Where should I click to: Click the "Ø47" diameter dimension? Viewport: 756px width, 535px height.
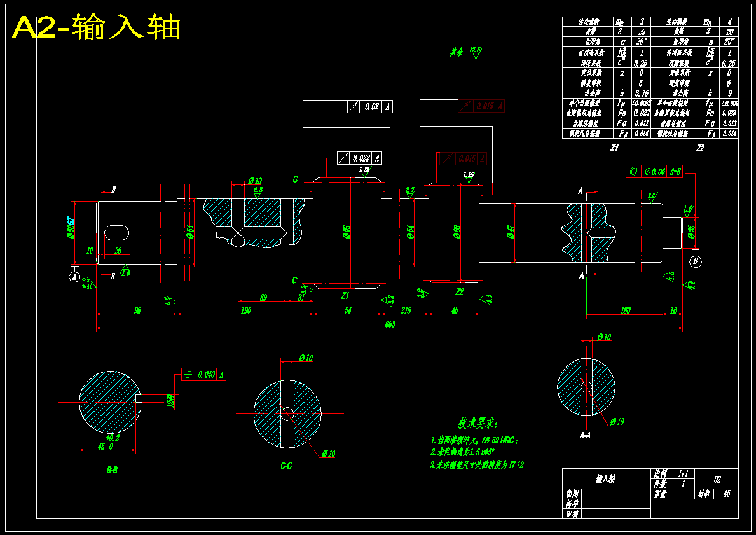coord(511,232)
